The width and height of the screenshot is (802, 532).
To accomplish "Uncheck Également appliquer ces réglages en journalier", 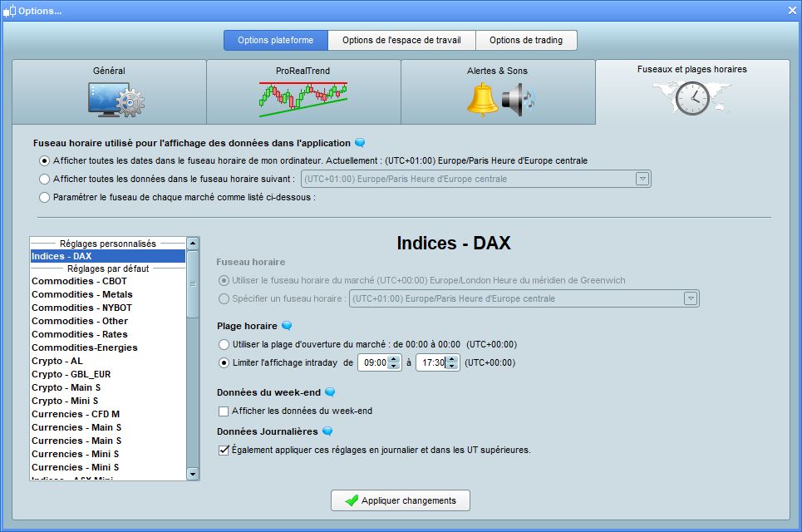I will click(224, 451).
